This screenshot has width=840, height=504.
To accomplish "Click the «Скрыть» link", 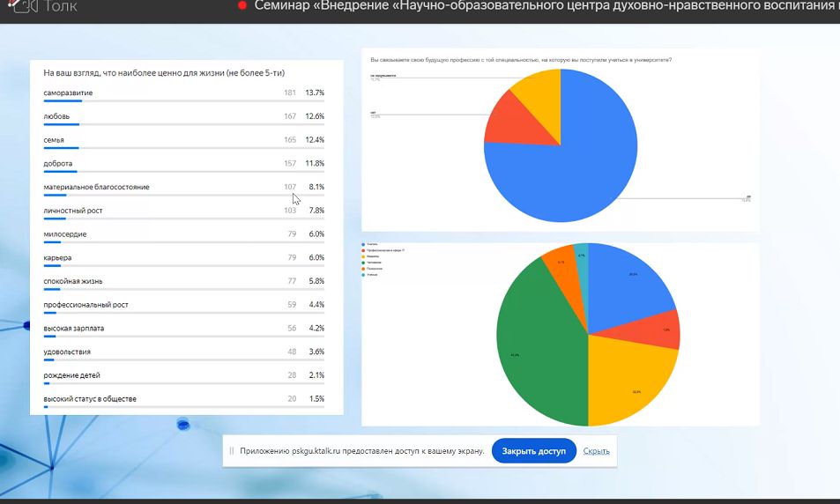I will point(597,451).
